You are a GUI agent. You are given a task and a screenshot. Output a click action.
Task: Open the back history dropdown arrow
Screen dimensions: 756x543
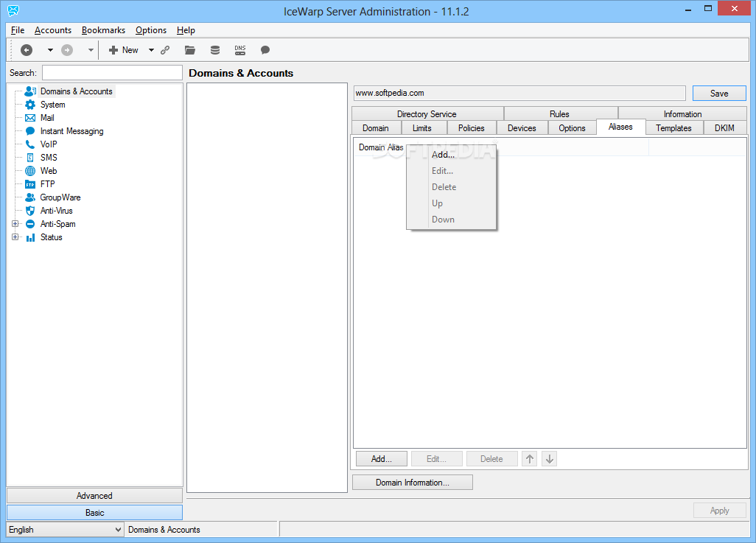pos(50,49)
